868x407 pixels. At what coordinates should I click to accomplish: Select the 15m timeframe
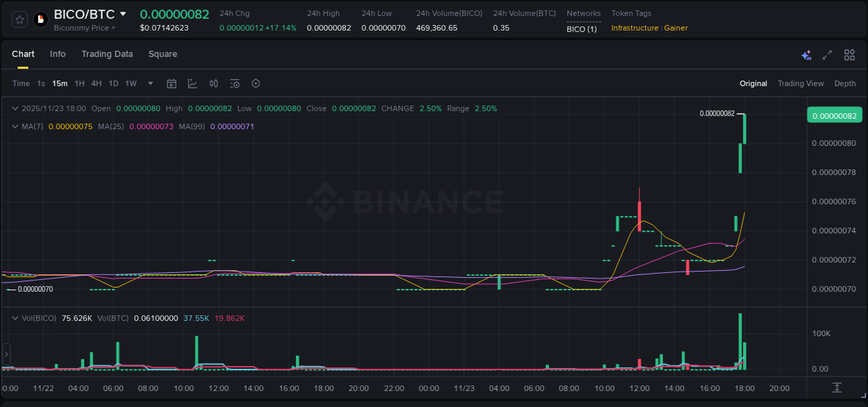[60, 83]
